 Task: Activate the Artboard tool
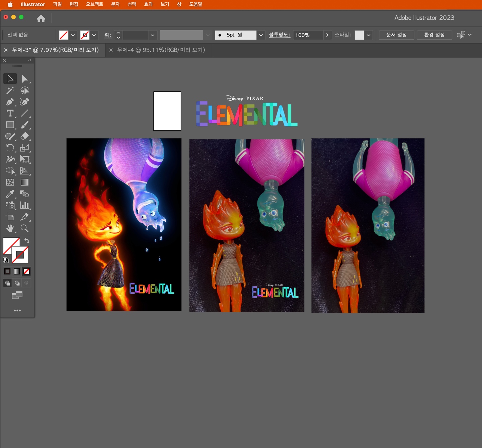click(x=10, y=217)
